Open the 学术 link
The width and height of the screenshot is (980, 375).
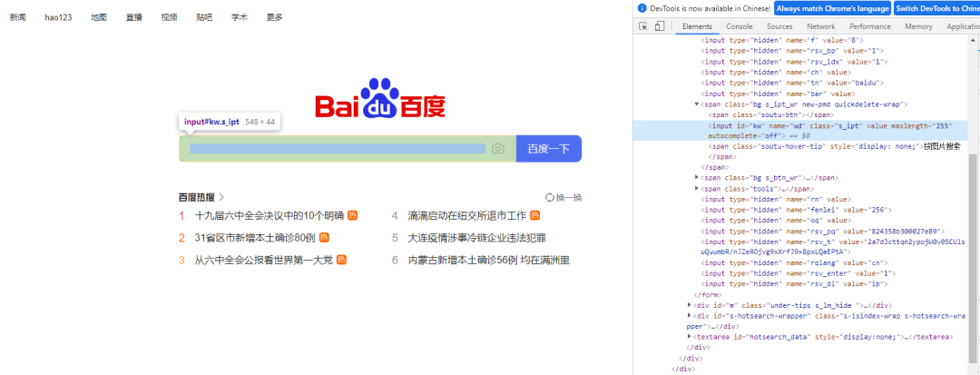point(239,17)
